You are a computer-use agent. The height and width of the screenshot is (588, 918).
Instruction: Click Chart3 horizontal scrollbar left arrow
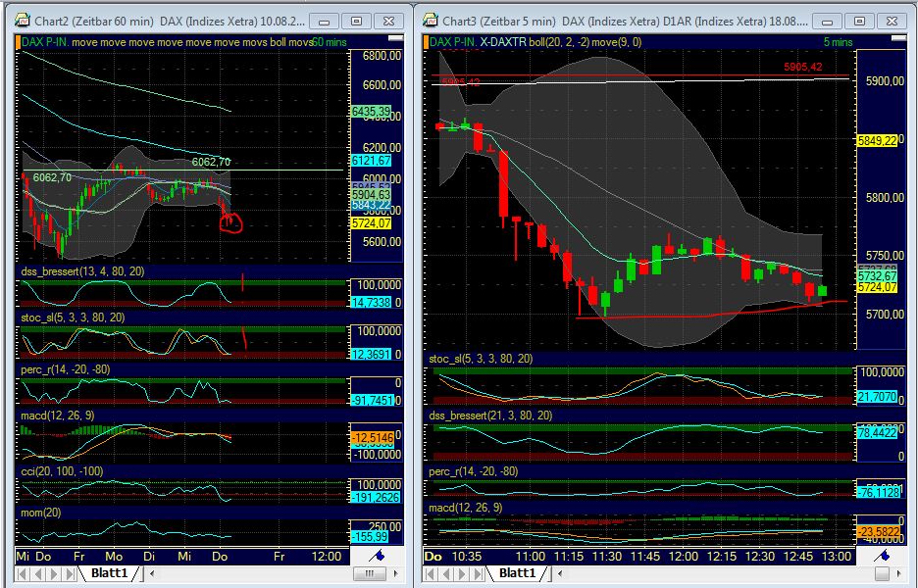pyautogui.click(x=561, y=574)
